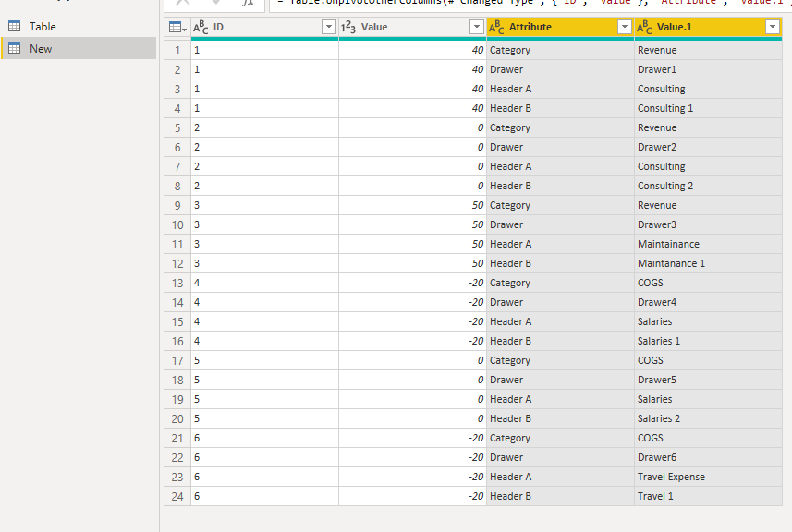
Task: Click the table icon beside the Table query
Action: 15,26
